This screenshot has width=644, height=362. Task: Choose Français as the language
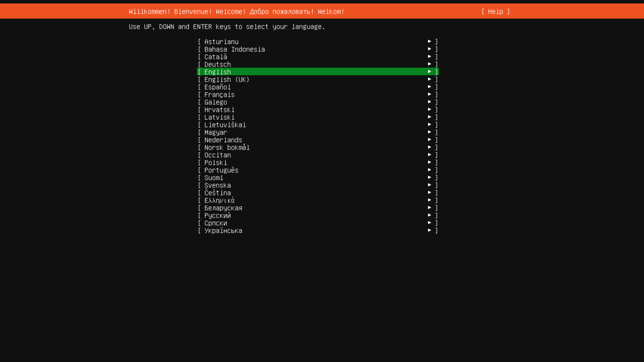tap(219, 95)
